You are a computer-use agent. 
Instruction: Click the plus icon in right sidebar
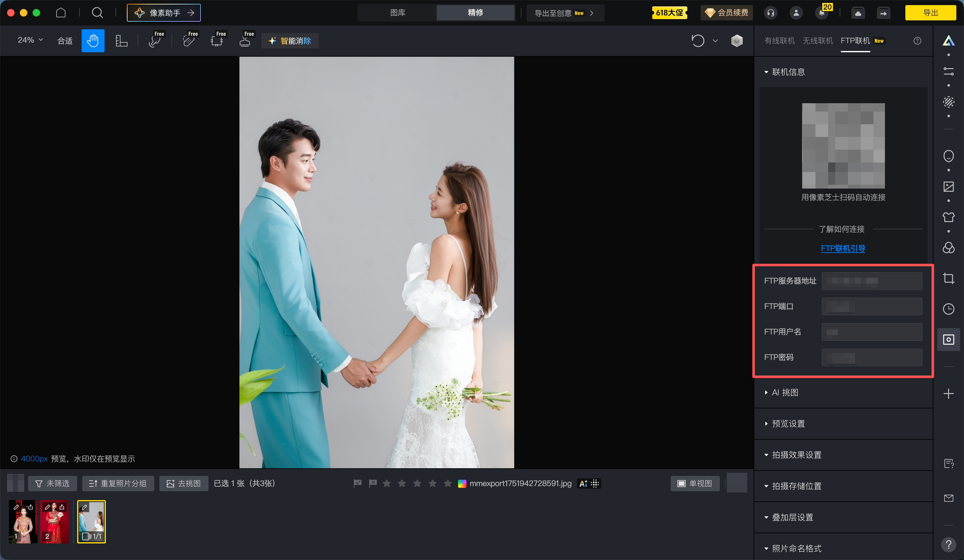click(948, 394)
